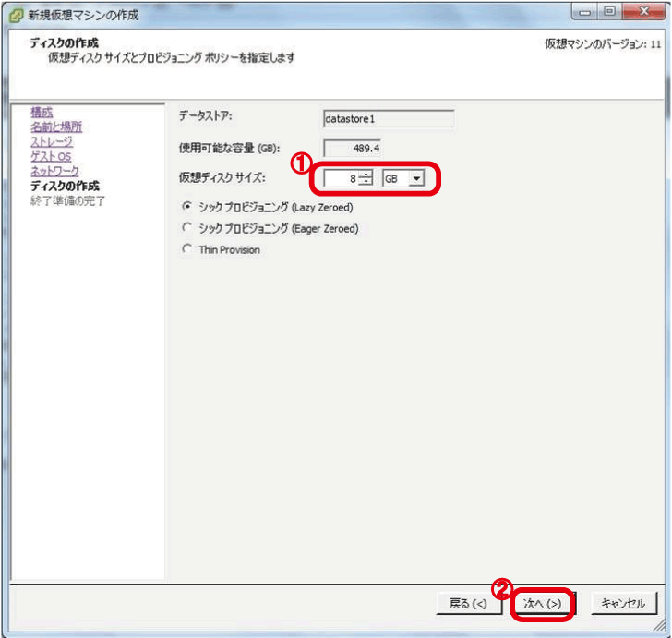The width and height of the screenshot is (672, 638).
Task: Click the available capacity 489.4 field
Action: click(x=352, y=149)
